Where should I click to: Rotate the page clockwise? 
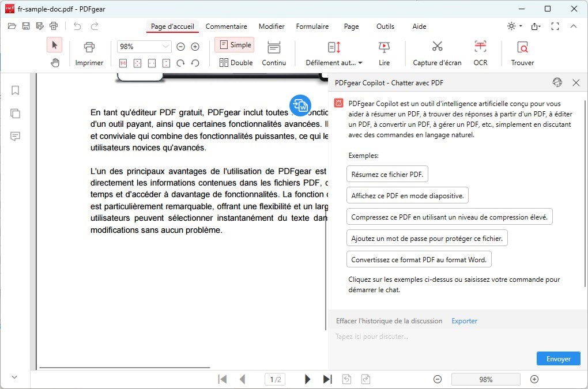(x=181, y=63)
